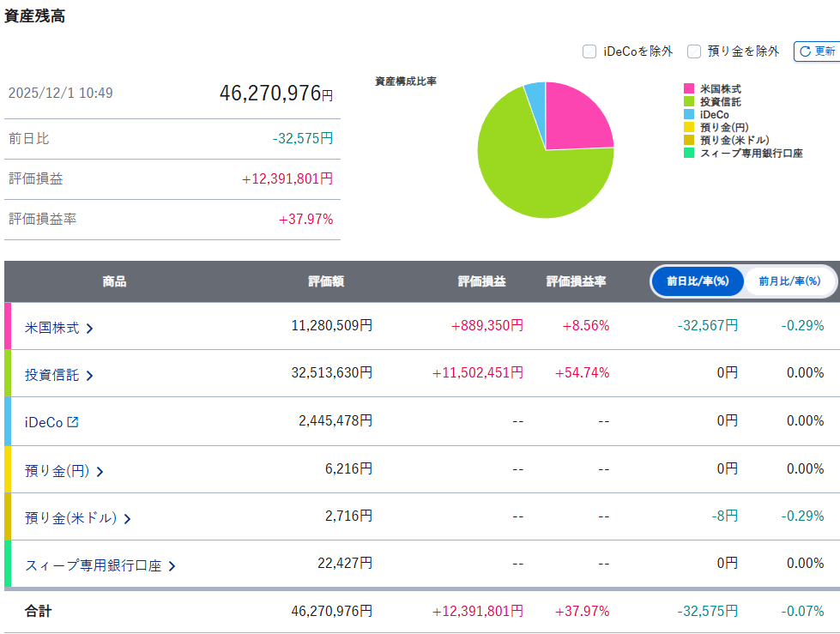Click the 評価損益率 column header
Image resolution: width=840 pixels, height=634 pixels.
coord(576,281)
